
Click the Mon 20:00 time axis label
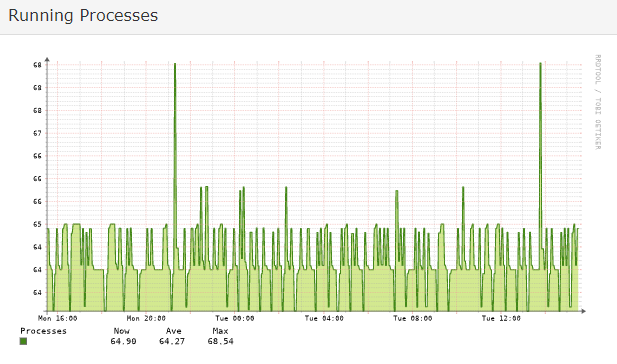[x=146, y=318]
